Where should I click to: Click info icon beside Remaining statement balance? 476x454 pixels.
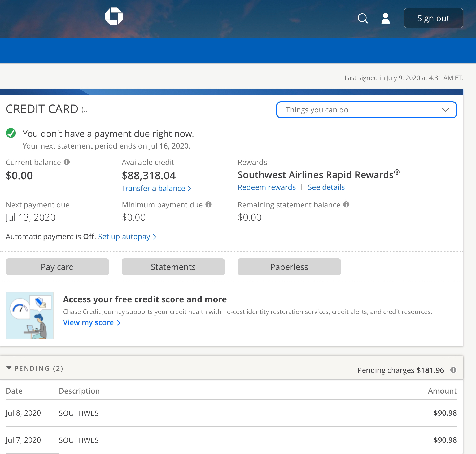point(346,204)
